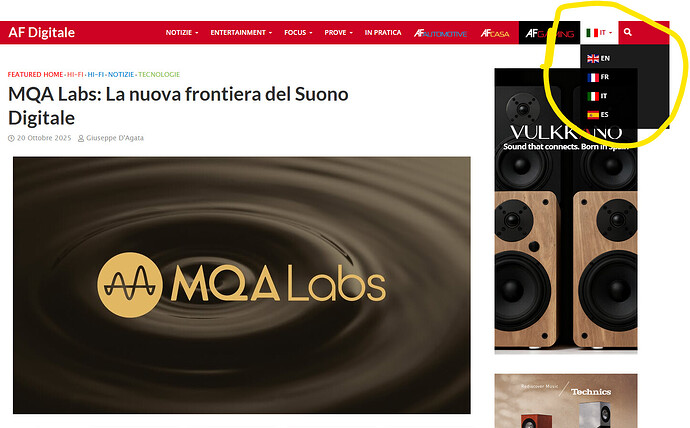Expand the Entertainment dropdown menu
This screenshot has width=690, height=428.
pyautogui.click(x=241, y=33)
